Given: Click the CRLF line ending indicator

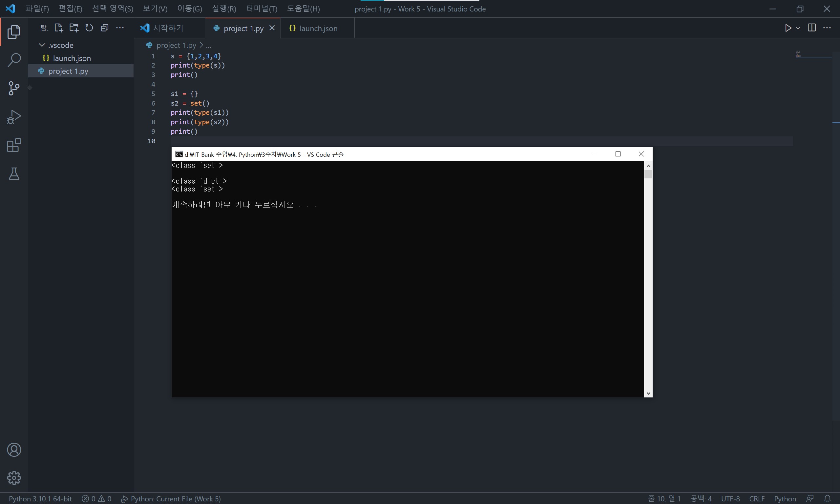Looking at the screenshot, I should click(x=757, y=498).
